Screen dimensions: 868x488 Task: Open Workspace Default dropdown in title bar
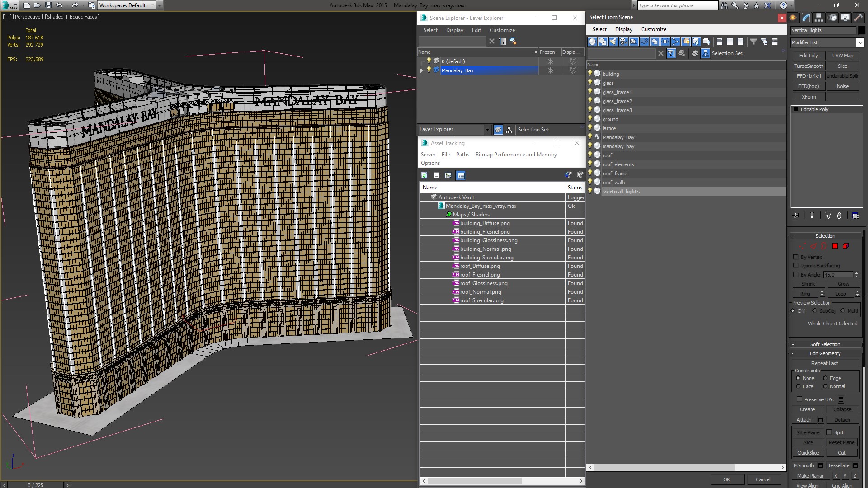153,5
